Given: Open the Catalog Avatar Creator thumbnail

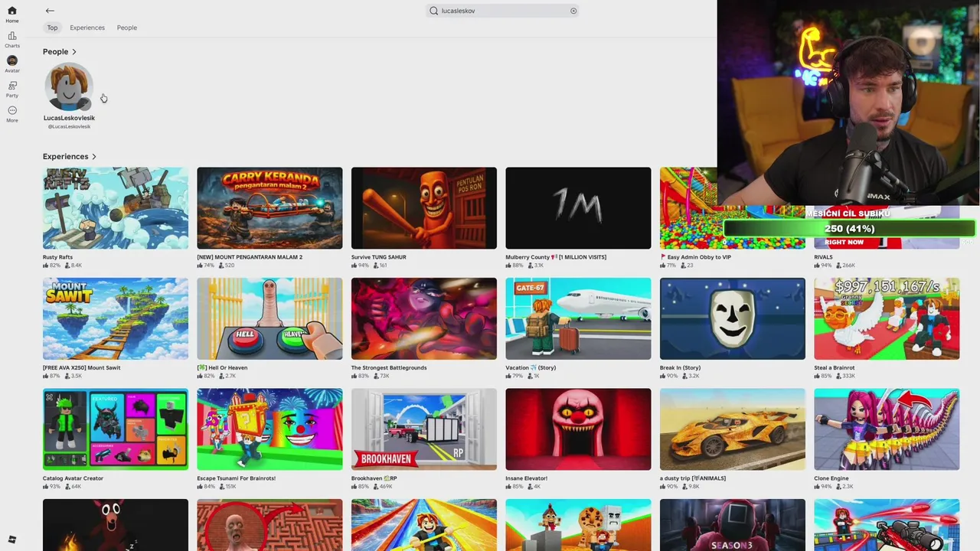Looking at the screenshot, I should pos(116,429).
